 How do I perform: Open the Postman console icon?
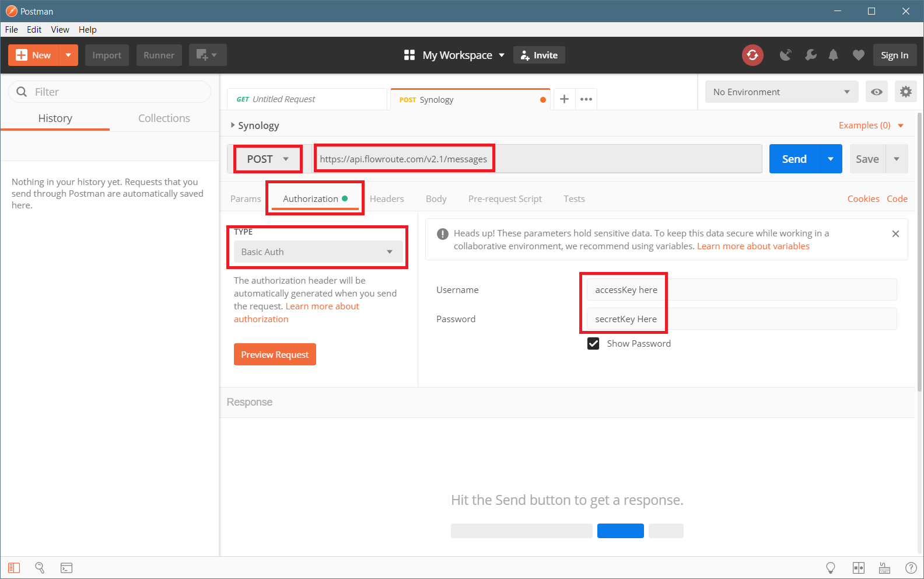coord(66,567)
